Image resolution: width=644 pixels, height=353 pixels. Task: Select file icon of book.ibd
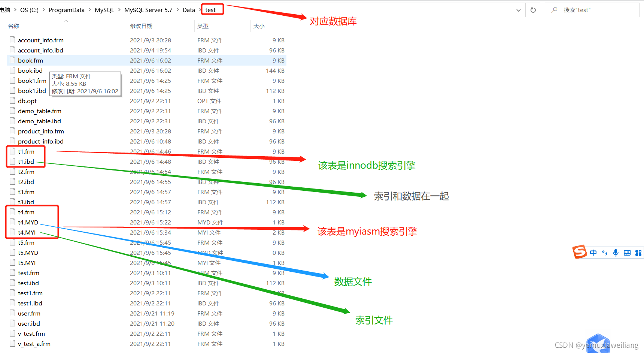point(12,70)
